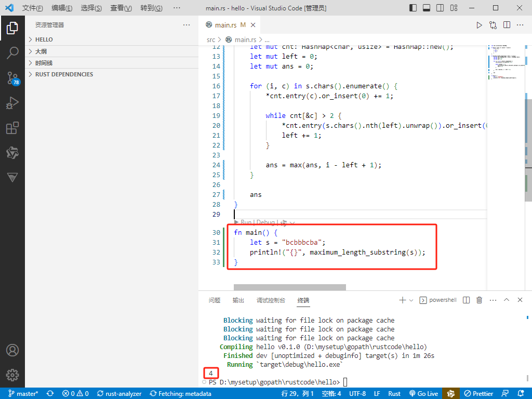Show hidden menus via title bar ellipsis
Viewport: 532px width, 399px height.
pos(177,8)
